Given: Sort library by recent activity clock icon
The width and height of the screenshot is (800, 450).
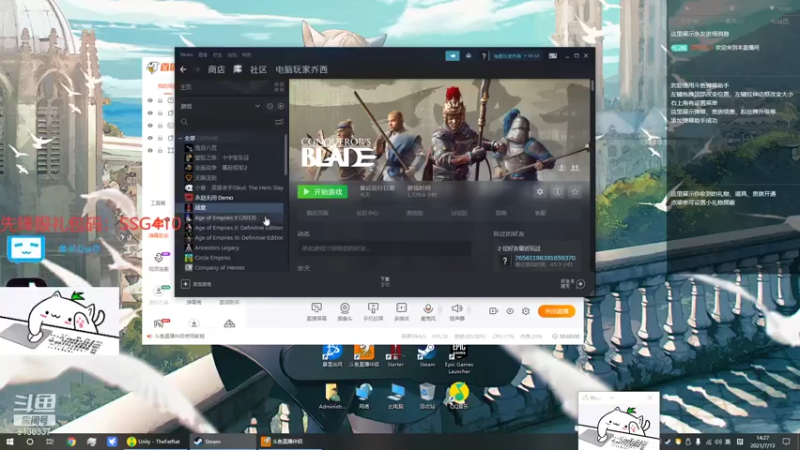Looking at the screenshot, I should (270, 106).
